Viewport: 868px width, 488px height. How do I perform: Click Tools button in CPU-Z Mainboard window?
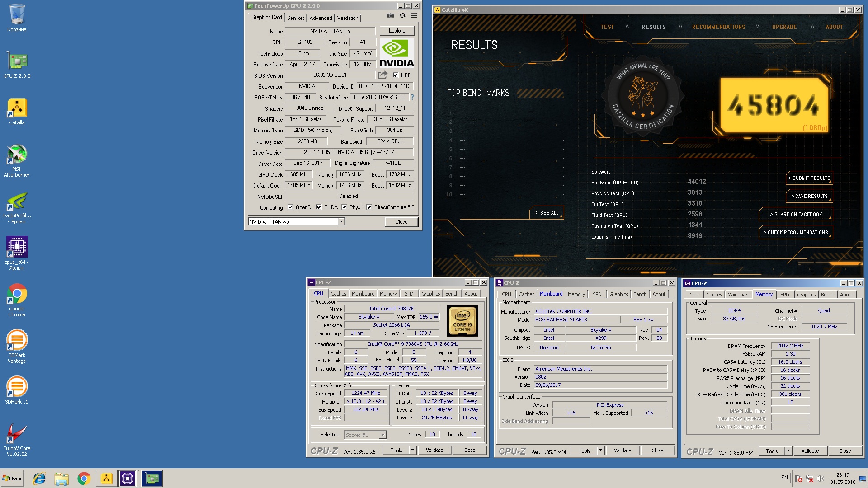(584, 450)
